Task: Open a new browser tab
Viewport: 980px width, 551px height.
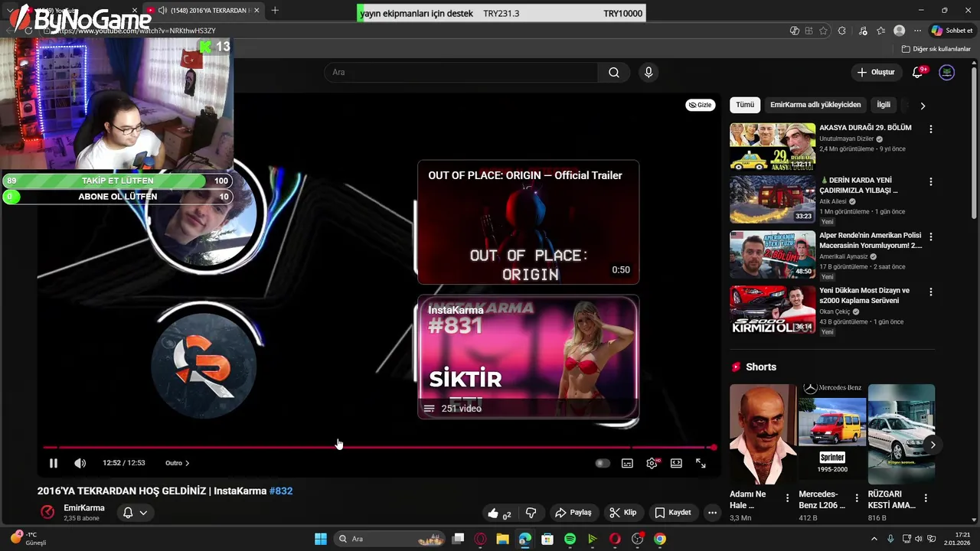Action: (x=275, y=10)
